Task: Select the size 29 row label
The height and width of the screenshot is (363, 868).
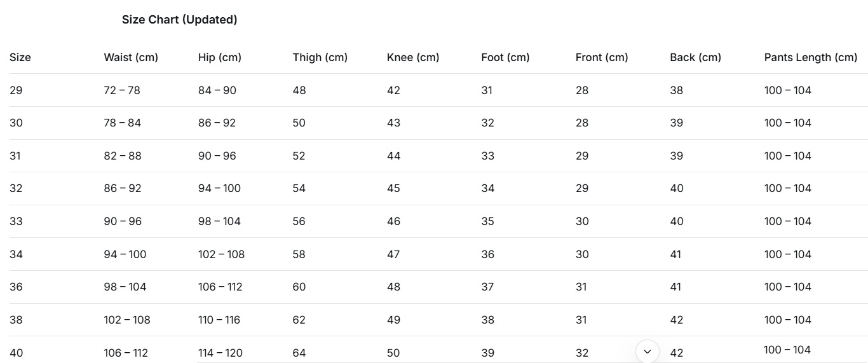Action: (16, 90)
